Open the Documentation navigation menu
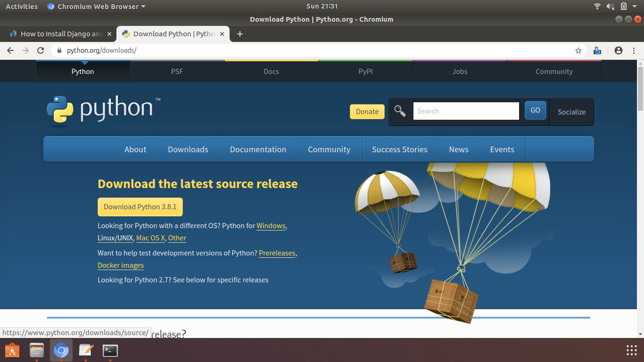 (258, 149)
